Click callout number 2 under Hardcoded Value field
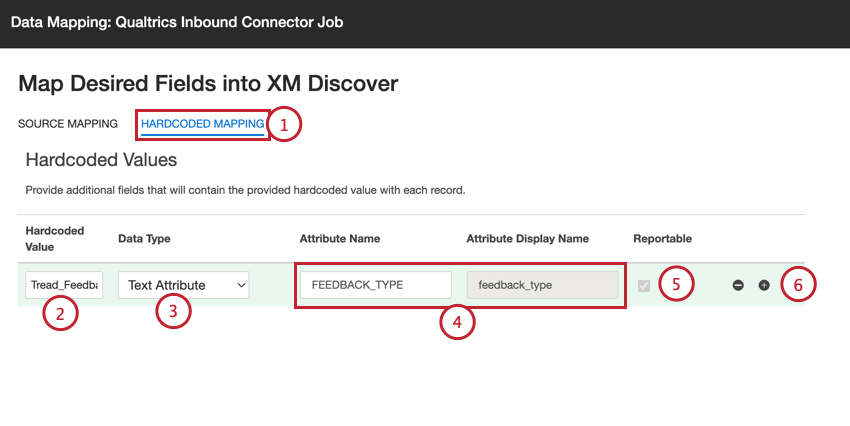 click(x=60, y=314)
